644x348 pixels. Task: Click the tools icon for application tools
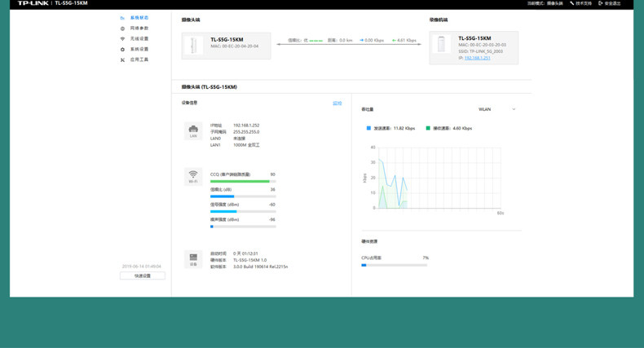(122, 60)
